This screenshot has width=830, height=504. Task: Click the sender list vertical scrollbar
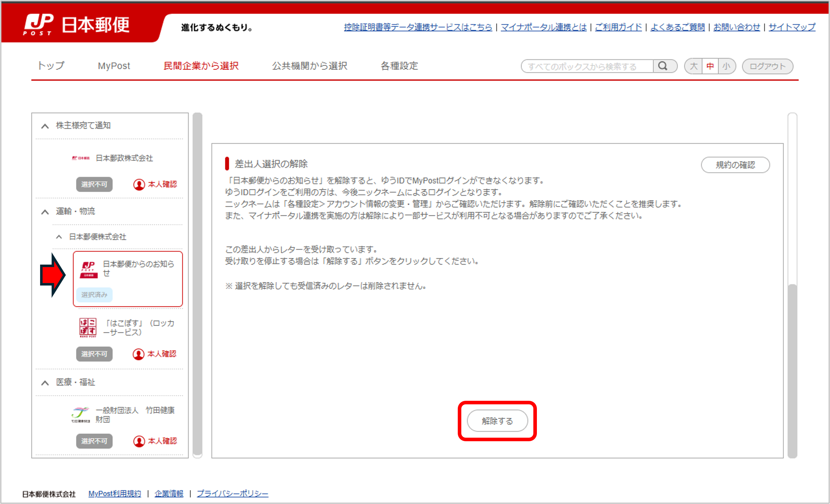[x=198, y=284]
